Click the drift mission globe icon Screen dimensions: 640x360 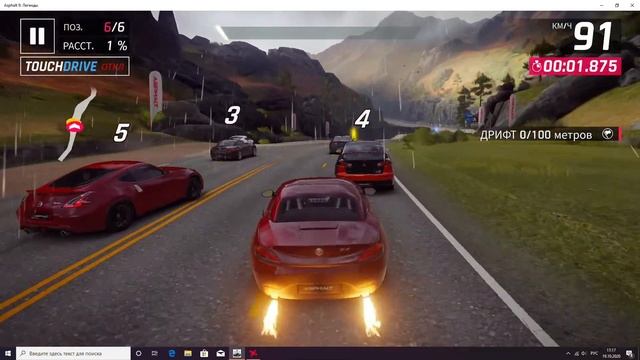click(x=607, y=134)
